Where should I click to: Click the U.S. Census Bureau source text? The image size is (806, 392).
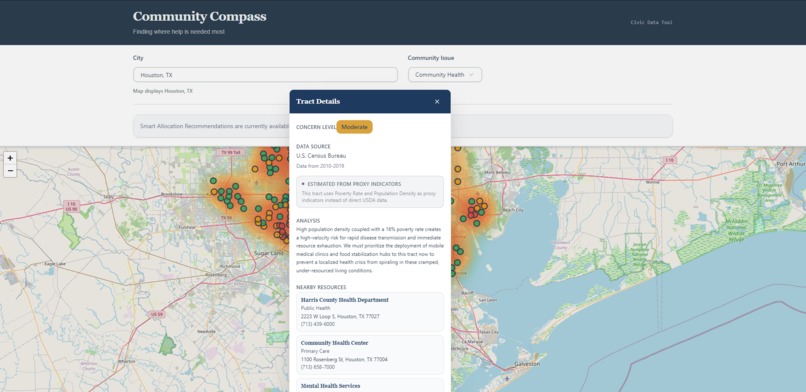tap(321, 156)
